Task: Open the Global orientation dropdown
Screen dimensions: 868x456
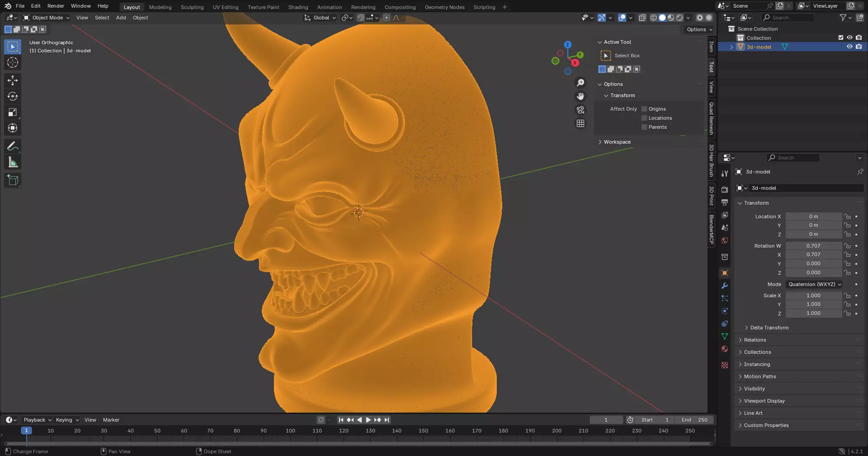Action: 320,18
